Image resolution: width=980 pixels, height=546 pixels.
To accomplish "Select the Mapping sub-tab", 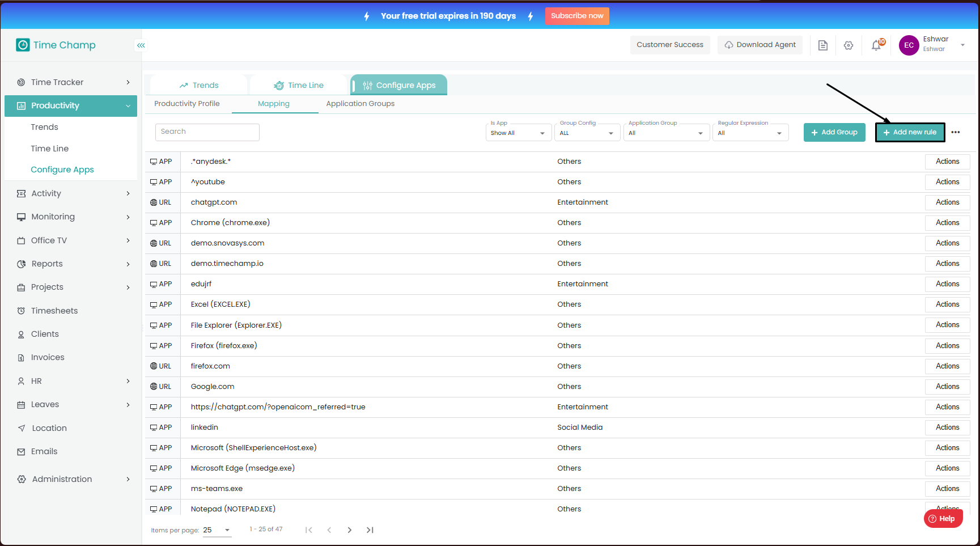I will pos(274,104).
